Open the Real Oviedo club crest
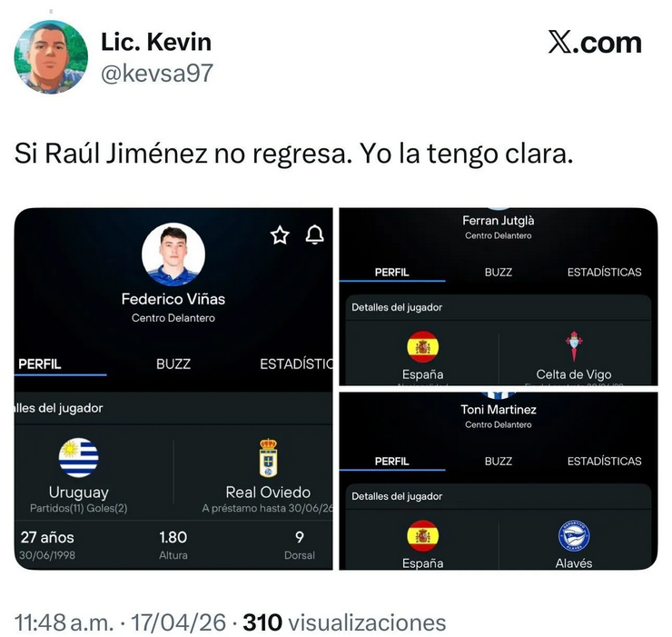This screenshot has height=637, width=672. coord(268,458)
